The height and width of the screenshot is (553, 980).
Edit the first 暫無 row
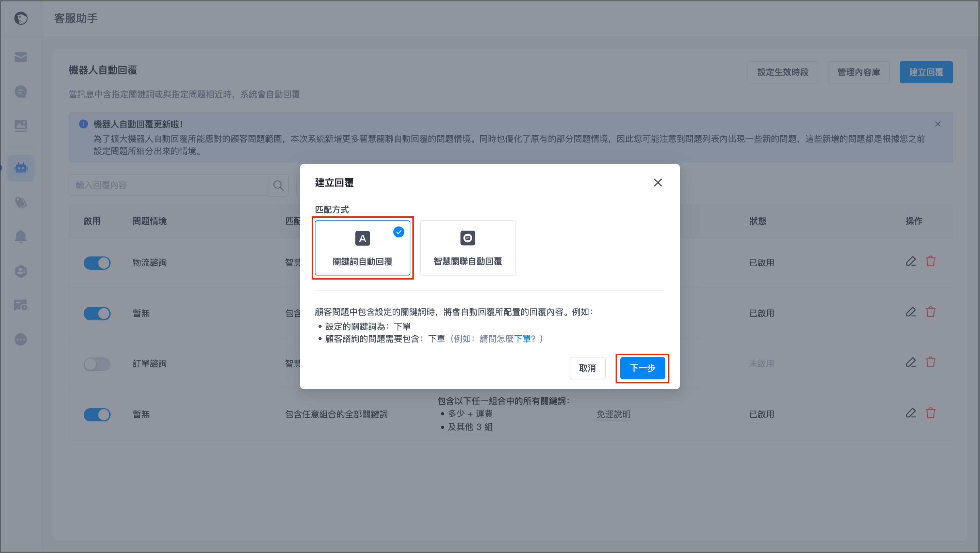pyautogui.click(x=911, y=312)
